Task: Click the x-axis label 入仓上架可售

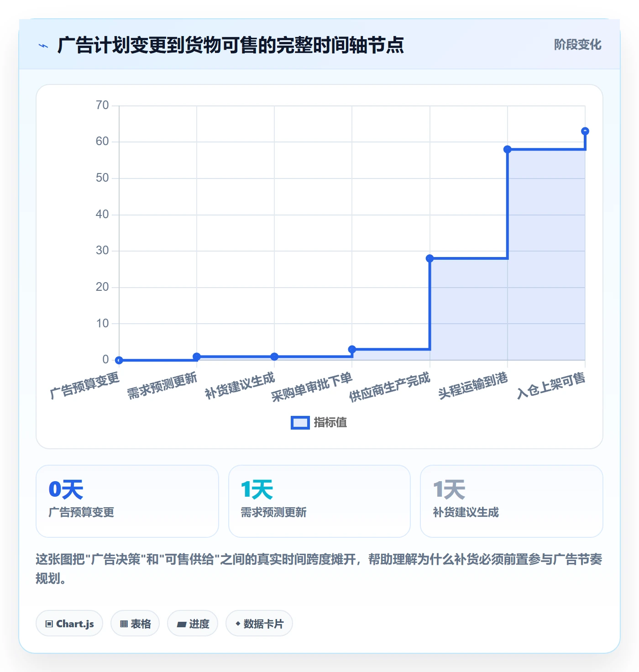Action: click(x=551, y=385)
